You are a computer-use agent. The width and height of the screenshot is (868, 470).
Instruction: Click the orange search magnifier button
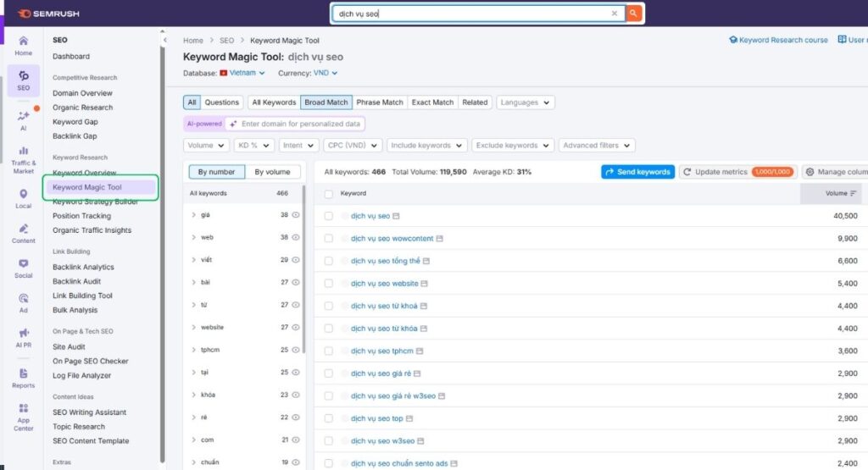[633, 14]
